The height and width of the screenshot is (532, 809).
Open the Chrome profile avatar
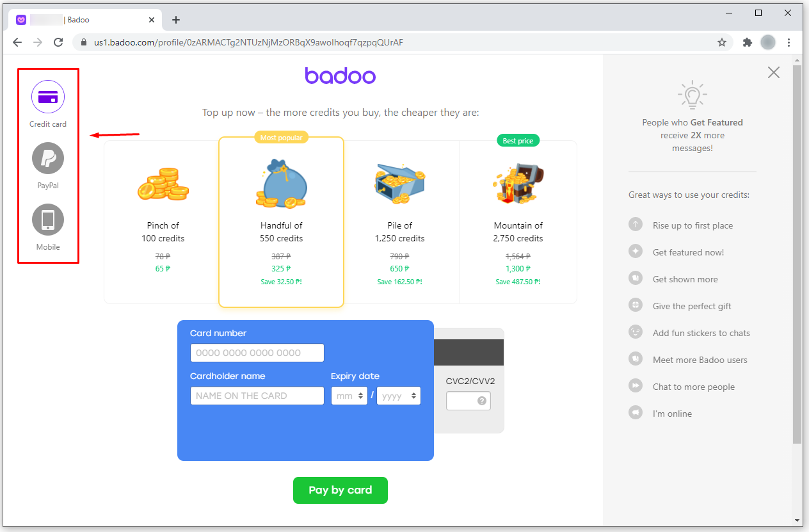tap(768, 42)
